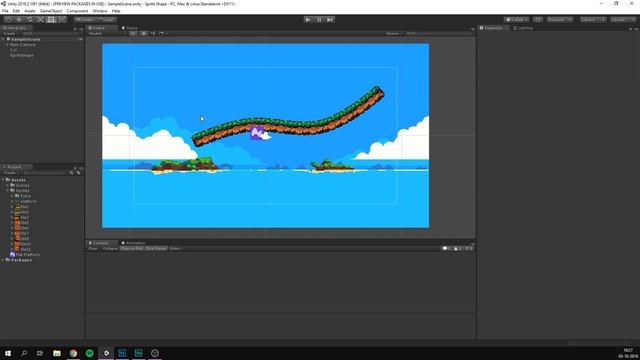Open the Component menu
Viewport: 640px width, 360px height.
77,11
